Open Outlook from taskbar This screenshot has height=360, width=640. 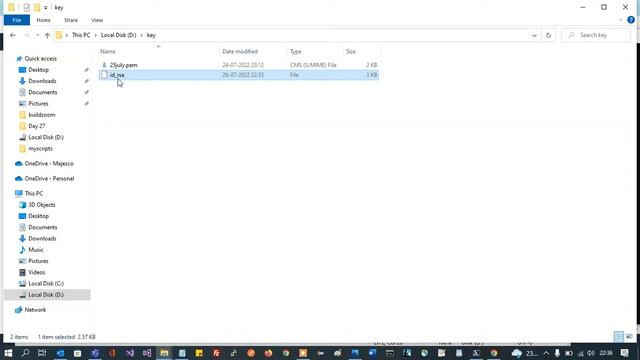click(x=60, y=353)
